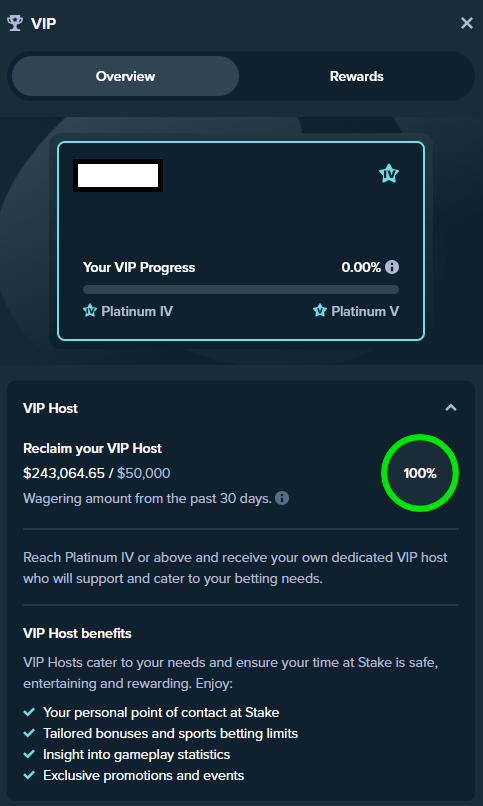Close the VIP panel with X
Screen dimensions: 483x806
[x=467, y=23]
